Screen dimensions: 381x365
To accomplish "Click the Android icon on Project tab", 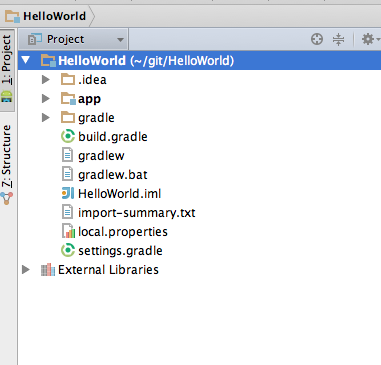I will pos(7,97).
